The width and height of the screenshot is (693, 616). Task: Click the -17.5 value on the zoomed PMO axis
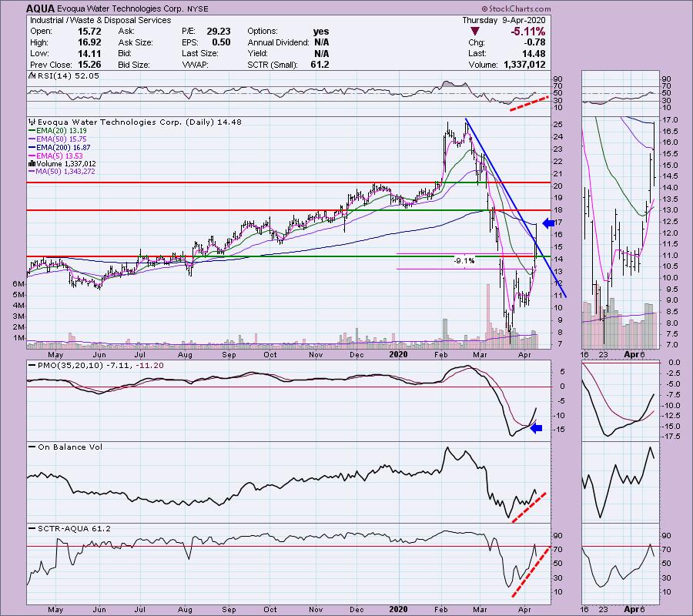[671, 437]
